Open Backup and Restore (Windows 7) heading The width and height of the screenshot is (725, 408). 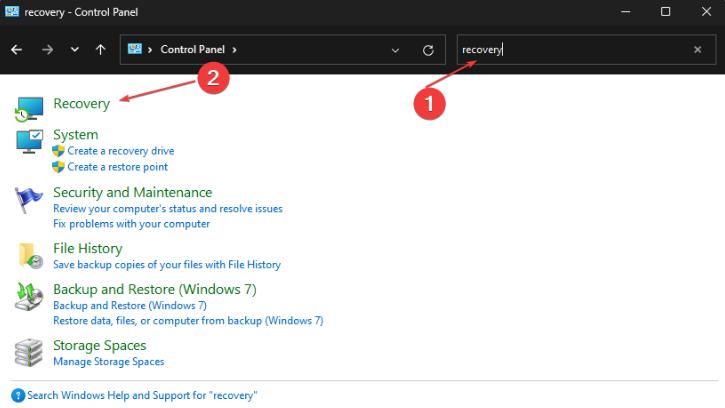tap(154, 290)
